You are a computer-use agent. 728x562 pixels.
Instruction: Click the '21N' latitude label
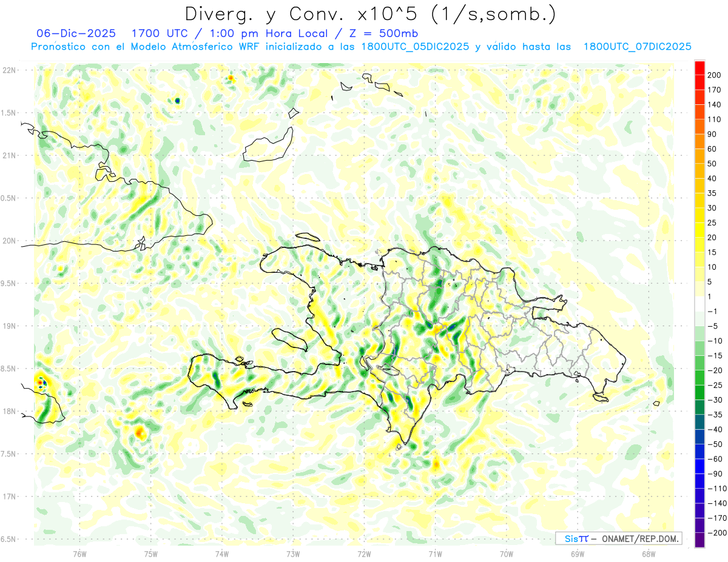pos(9,155)
